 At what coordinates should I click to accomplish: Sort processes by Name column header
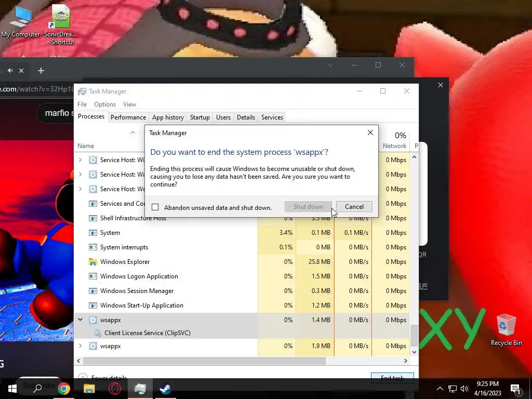point(86,146)
